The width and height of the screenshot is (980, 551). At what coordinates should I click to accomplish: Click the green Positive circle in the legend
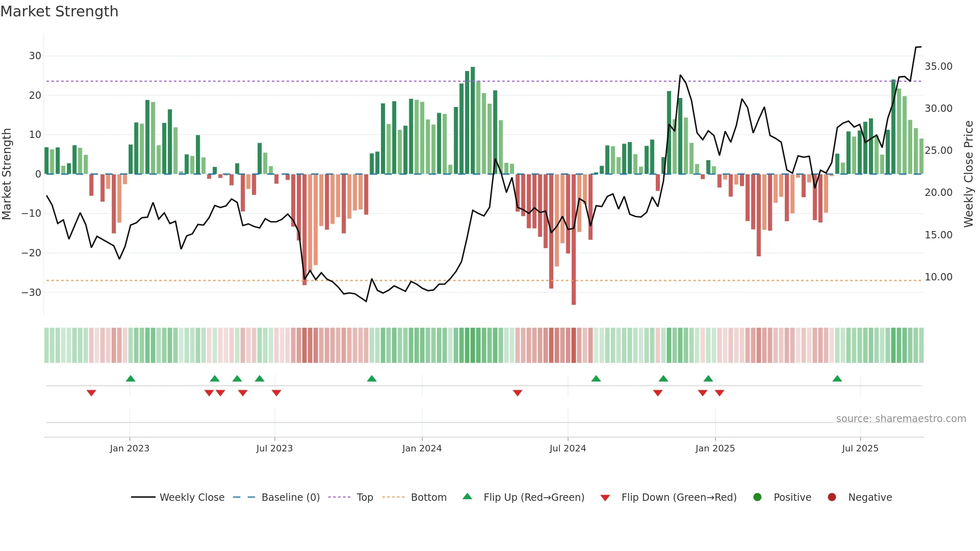(x=757, y=497)
